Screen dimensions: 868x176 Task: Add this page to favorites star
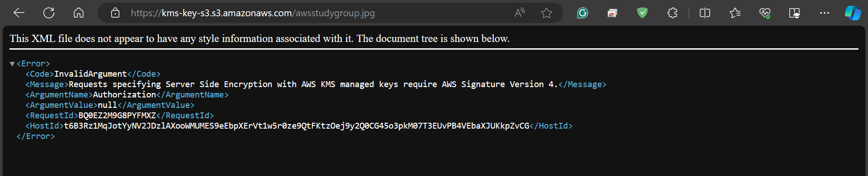click(x=547, y=13)
